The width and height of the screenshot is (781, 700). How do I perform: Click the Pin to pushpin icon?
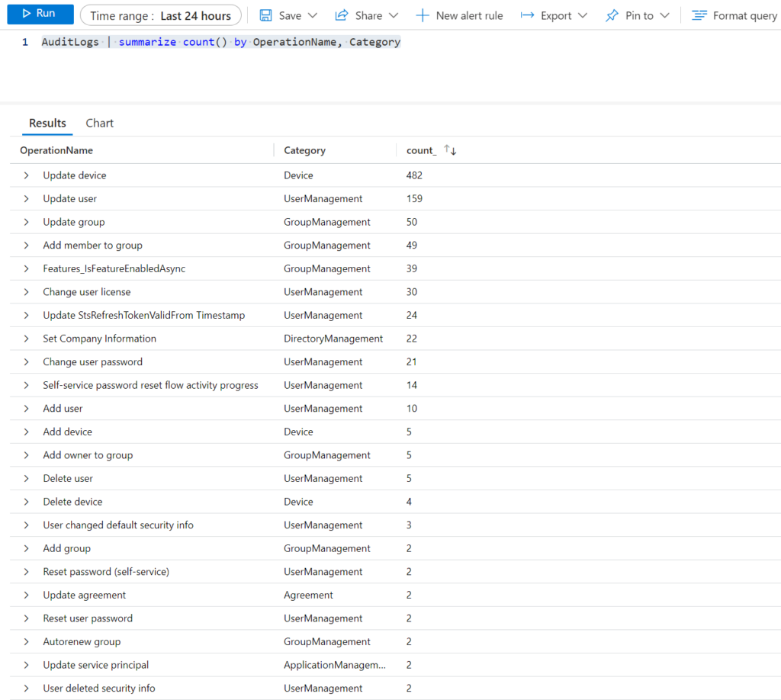tap(612, 15)
